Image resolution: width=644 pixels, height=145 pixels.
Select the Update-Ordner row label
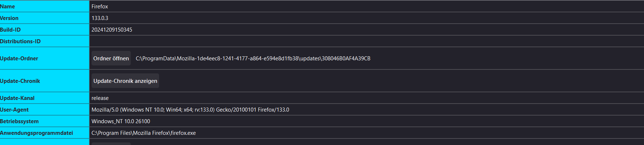(19, 59)
